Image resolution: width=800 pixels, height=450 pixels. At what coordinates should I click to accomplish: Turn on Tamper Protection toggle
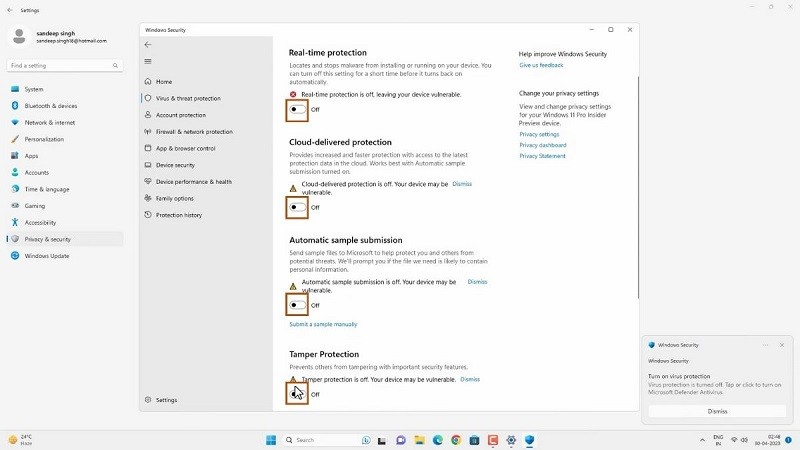(297, 394)
